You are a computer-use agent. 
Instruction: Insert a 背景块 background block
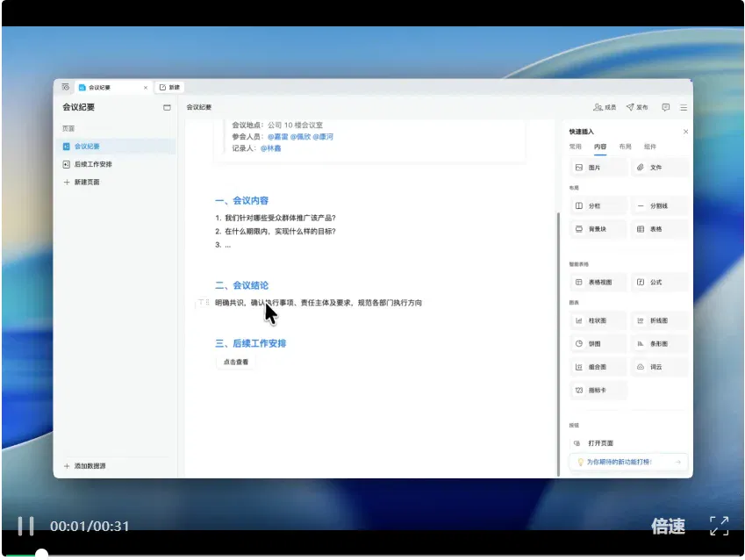[x=598, y=229]
